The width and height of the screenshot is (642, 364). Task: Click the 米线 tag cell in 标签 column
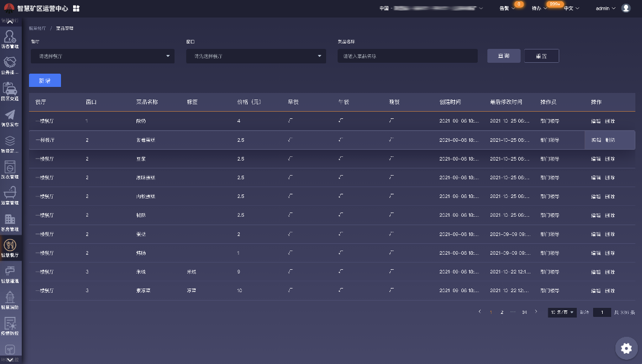[191, 272]
